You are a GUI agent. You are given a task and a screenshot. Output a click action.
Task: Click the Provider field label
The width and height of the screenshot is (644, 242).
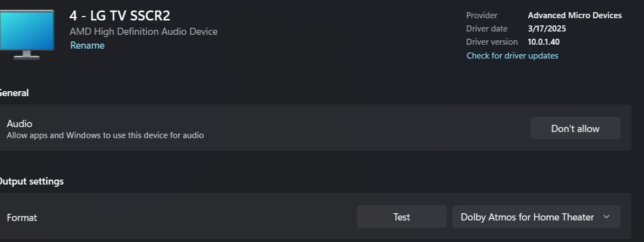point(482,15)
